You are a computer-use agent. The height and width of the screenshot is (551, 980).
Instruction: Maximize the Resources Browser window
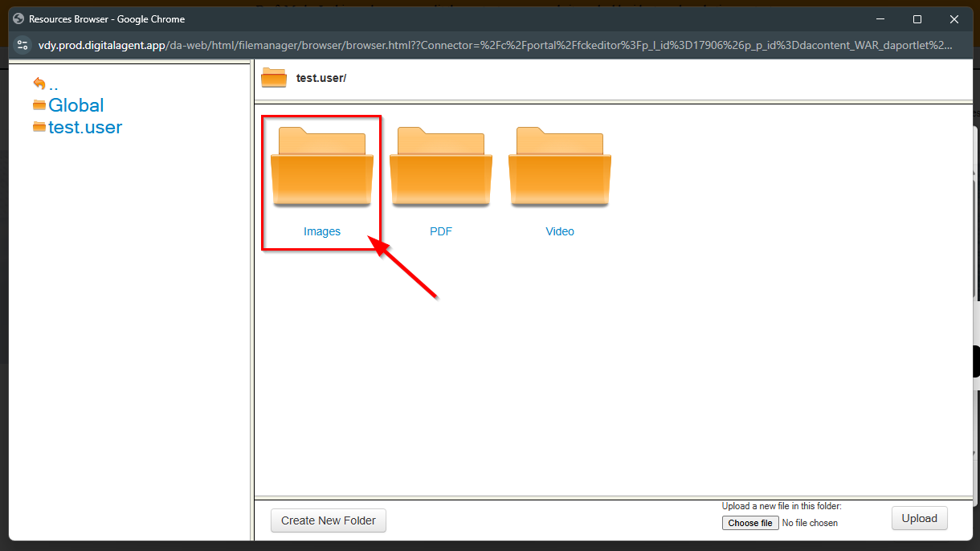917,18
